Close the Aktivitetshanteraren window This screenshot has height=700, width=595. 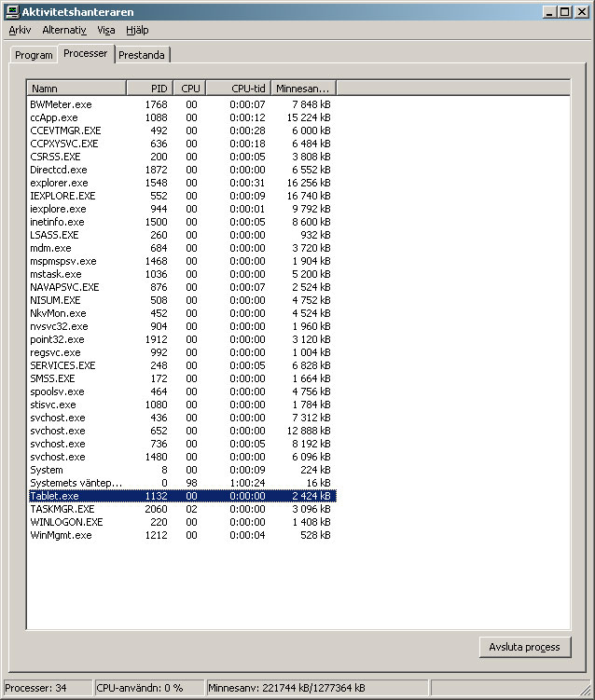tap(582, 11)
